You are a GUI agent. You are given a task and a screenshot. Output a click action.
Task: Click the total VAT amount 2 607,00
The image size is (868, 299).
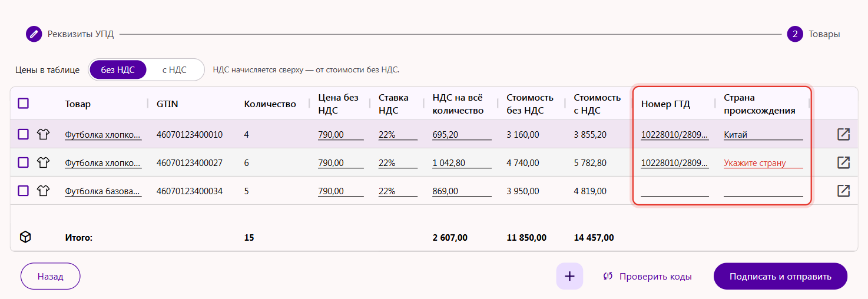450,238
